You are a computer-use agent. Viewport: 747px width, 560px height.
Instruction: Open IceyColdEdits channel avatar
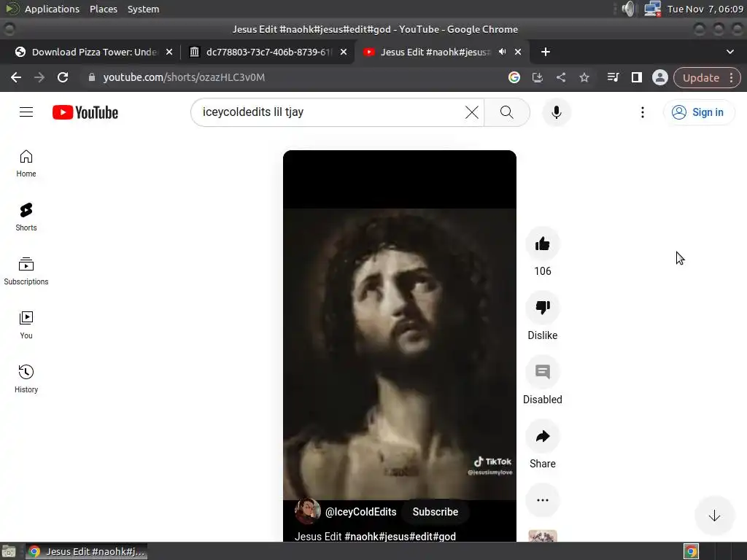307,511
